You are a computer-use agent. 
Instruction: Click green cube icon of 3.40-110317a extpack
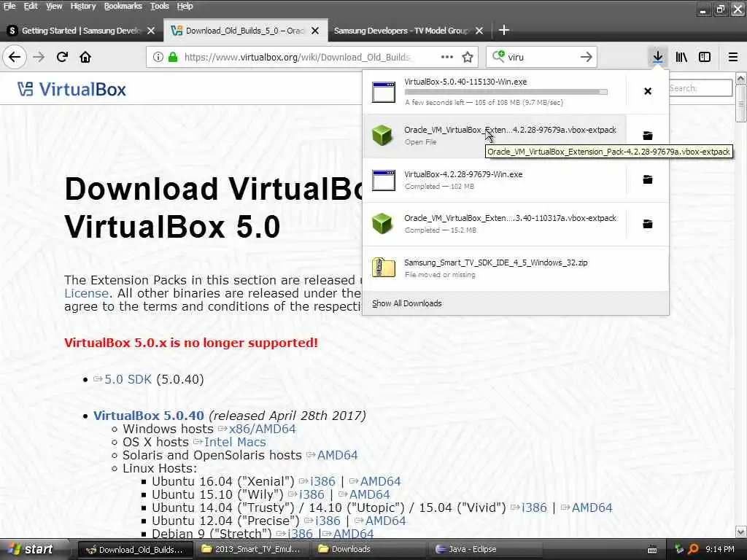click(382, 223)
